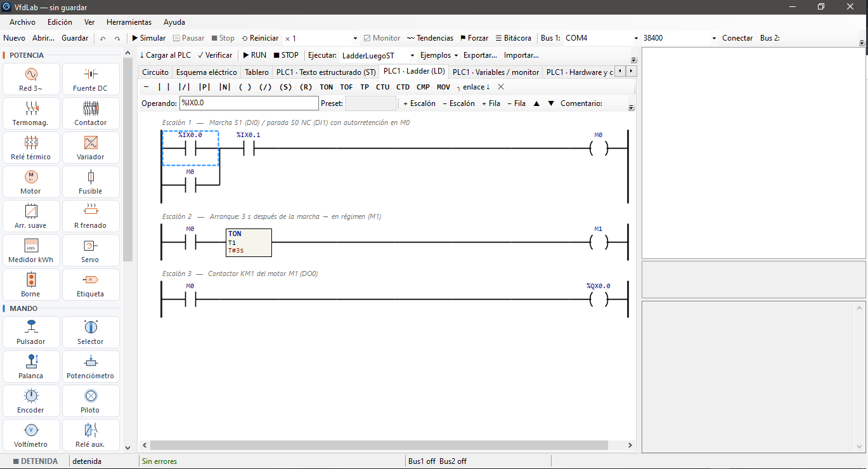Viewport: 868px width, 469px height.
Task: Open the Archivo menu
Action: (22, 22)
